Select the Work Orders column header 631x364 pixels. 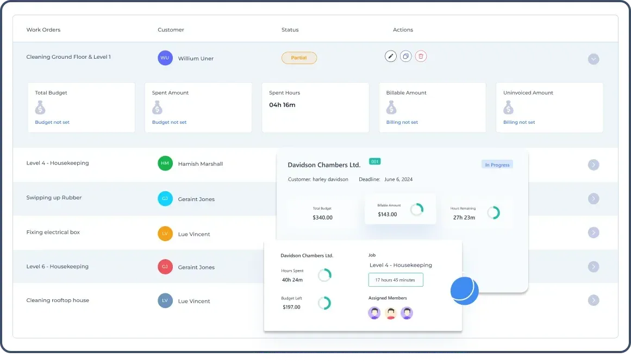(43, 30)
